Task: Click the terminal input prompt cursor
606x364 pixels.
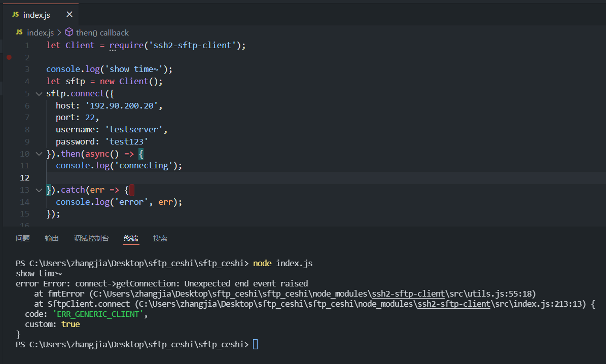Action: click(256, 344)
